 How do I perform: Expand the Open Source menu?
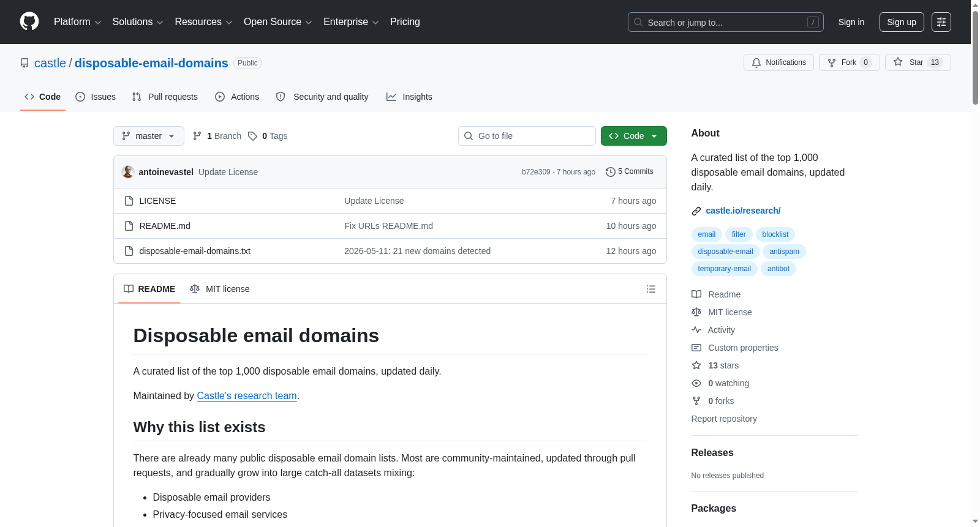(x=278, y=22)
